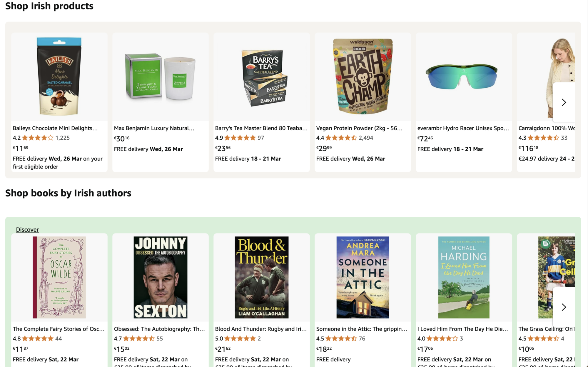
Task: Select Baileys Chocolate Mini Delights title link
Action: click(55, 128)
